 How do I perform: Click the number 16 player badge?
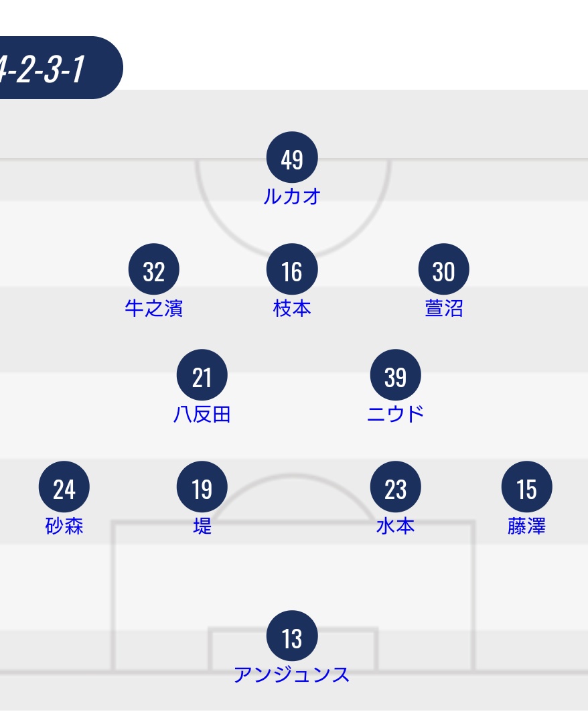(x=292, y=269)
